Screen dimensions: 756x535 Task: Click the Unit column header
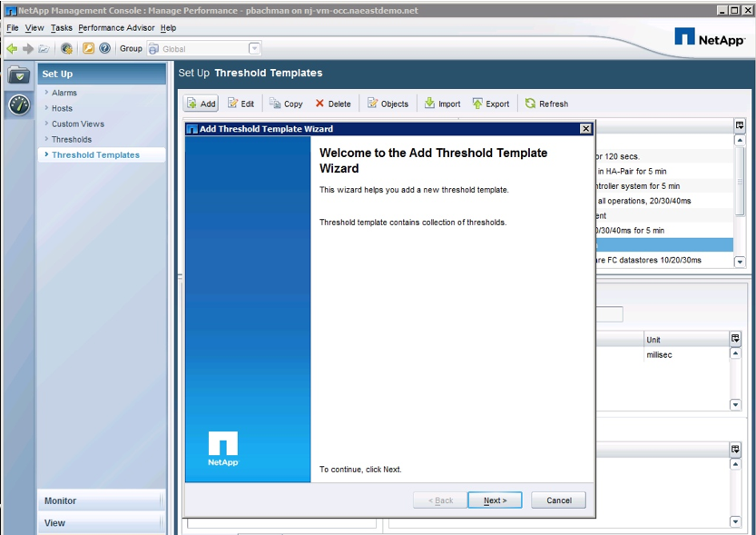(686, 340)
